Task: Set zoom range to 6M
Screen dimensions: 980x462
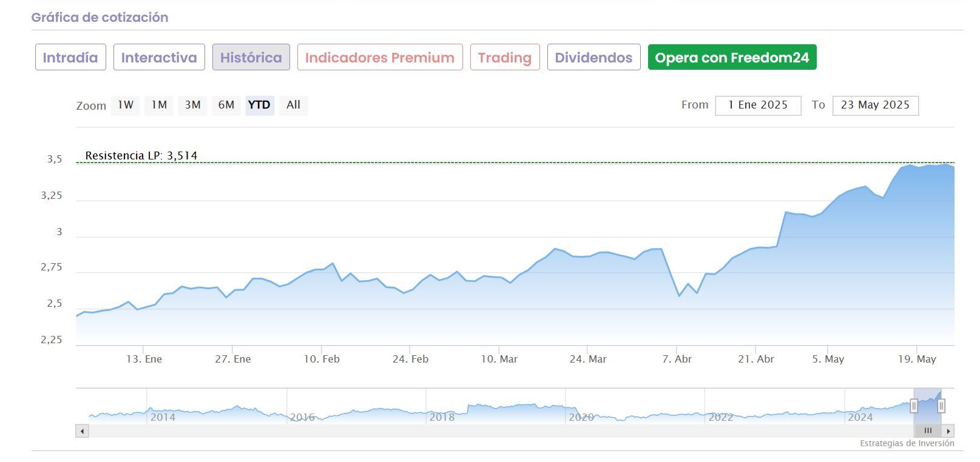Action: (226, 105)
